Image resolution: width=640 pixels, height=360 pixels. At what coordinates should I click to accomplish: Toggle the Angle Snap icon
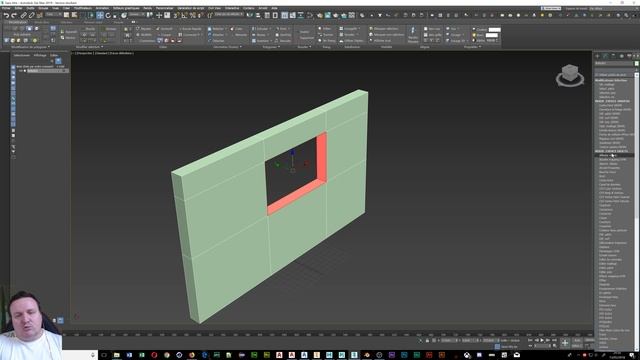(x=184, y=15)
